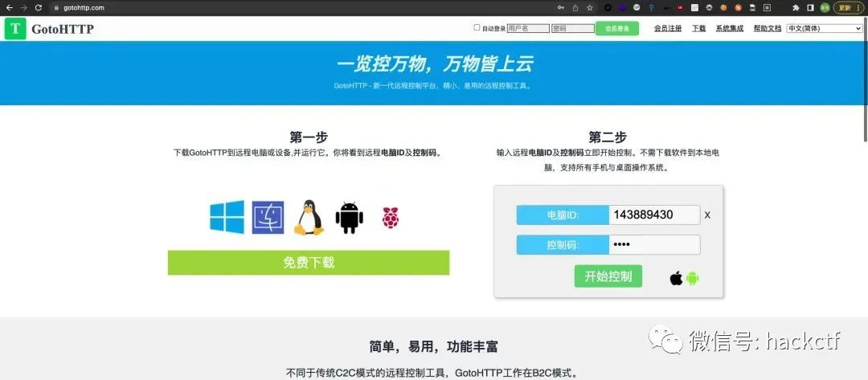Bookmark the page with the star icon
Image resolution: width=868 pixels, height=380 pixels.
[590, 8]
